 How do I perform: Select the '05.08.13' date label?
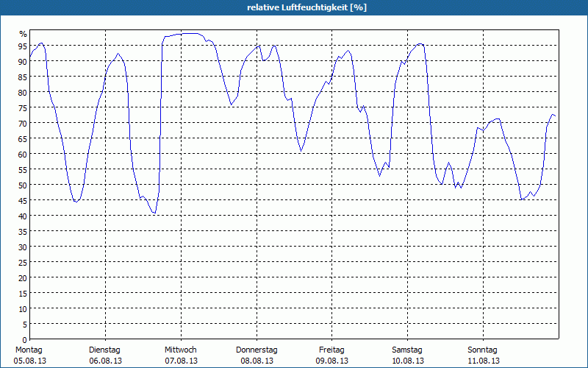coord(30,361)
